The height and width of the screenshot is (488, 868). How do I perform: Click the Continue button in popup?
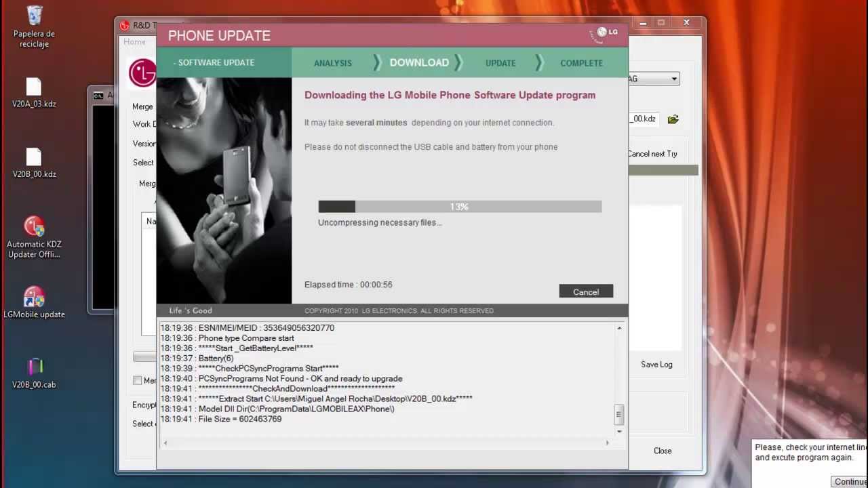849,481
